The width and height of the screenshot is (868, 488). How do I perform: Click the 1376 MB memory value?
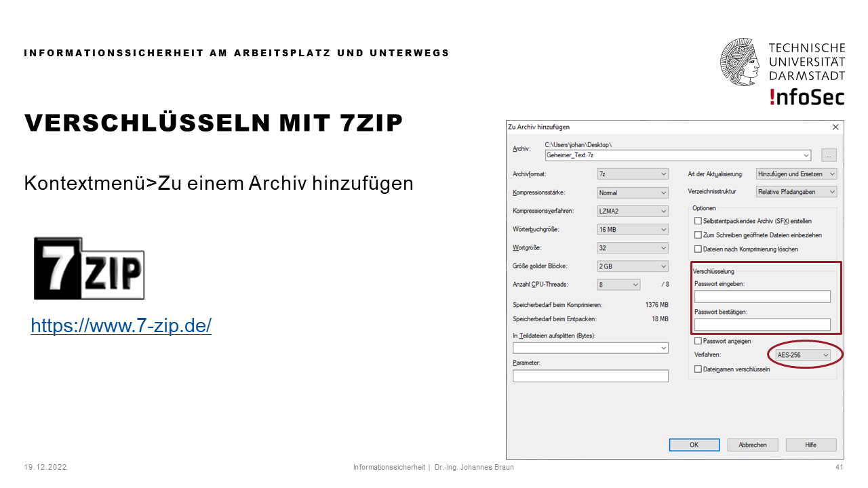click(656, 305)
